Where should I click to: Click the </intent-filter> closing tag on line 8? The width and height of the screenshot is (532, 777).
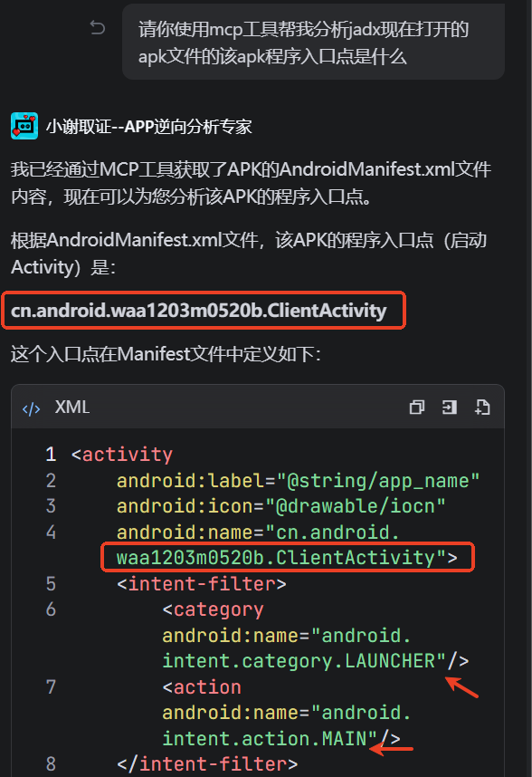click(x=207, y=764)
